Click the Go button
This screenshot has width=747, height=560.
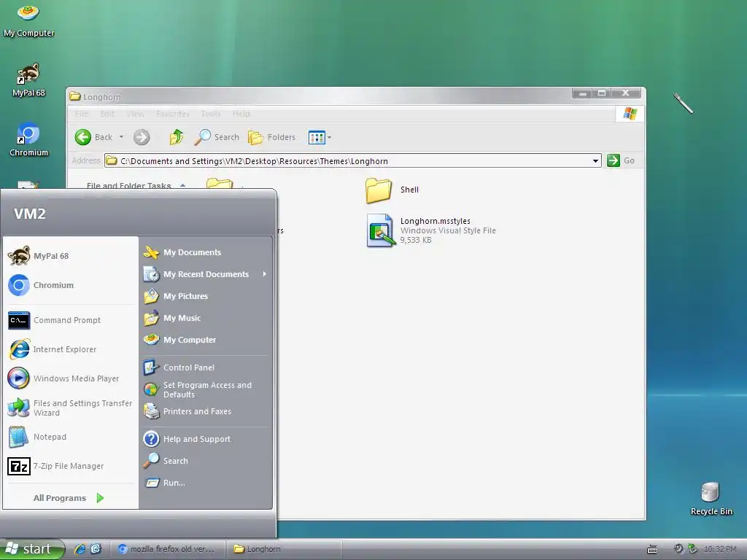(622, 160)
